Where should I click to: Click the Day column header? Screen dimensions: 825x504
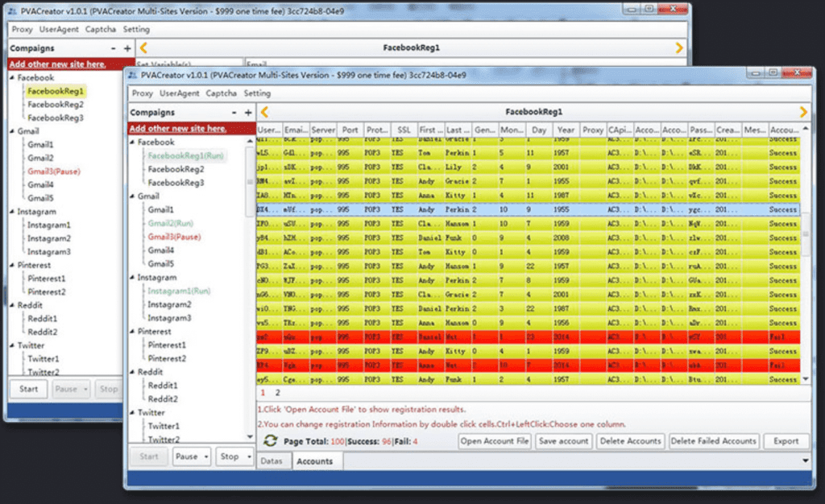coord(539,130)
